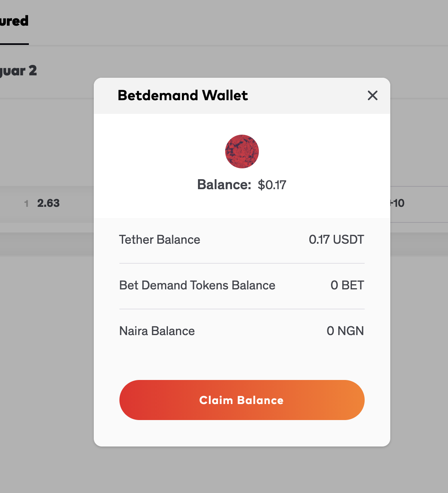This screenshot has height=493, width=448.
Task: Click the gradient Claim Balance pill
Action: click(x=242, y=400)
